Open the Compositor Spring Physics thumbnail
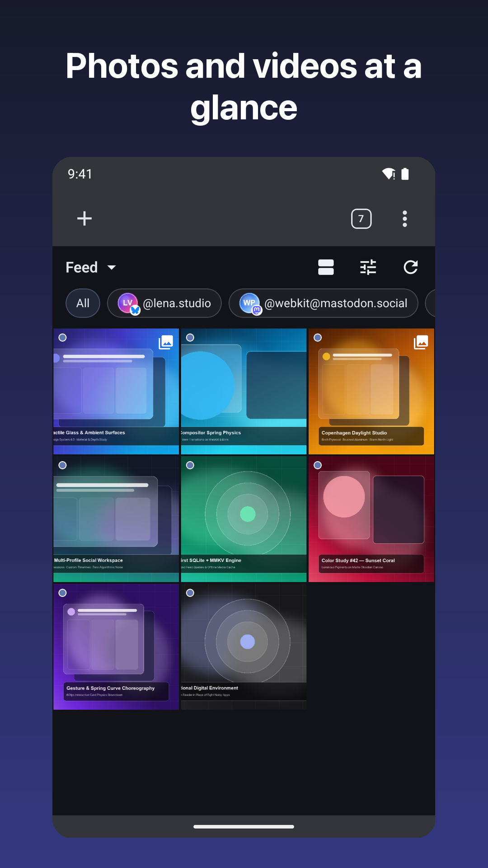488x868 pixels. [x=244, y=392]
